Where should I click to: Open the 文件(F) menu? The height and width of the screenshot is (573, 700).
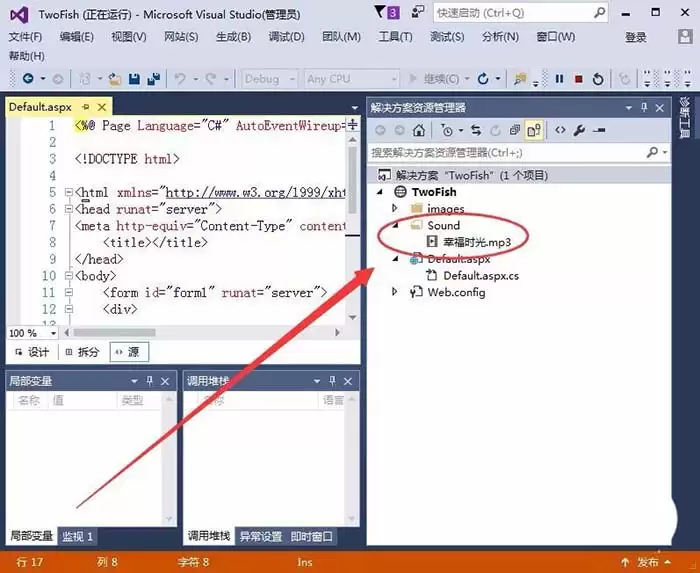pyautogui.click(x=25, y=37)
